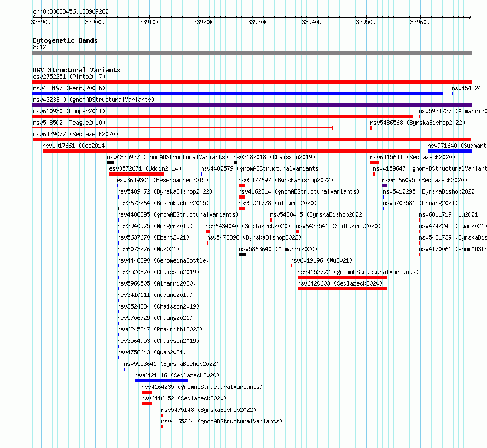
Task: Select nsv4758643 (Quan2021) label
Action: pyautogui.click(x=152, y=352)
